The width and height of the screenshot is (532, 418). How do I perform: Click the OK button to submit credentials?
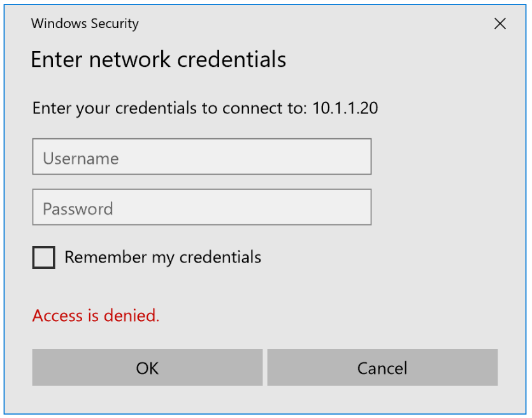pos(147,368)
